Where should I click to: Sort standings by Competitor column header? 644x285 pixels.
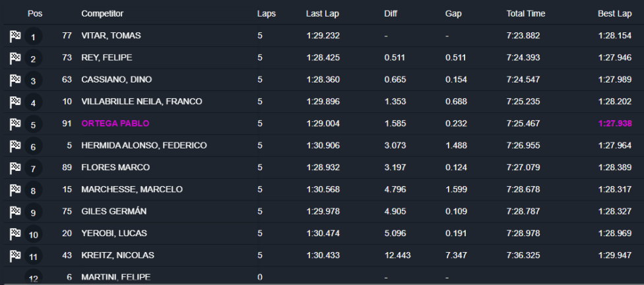102,13
